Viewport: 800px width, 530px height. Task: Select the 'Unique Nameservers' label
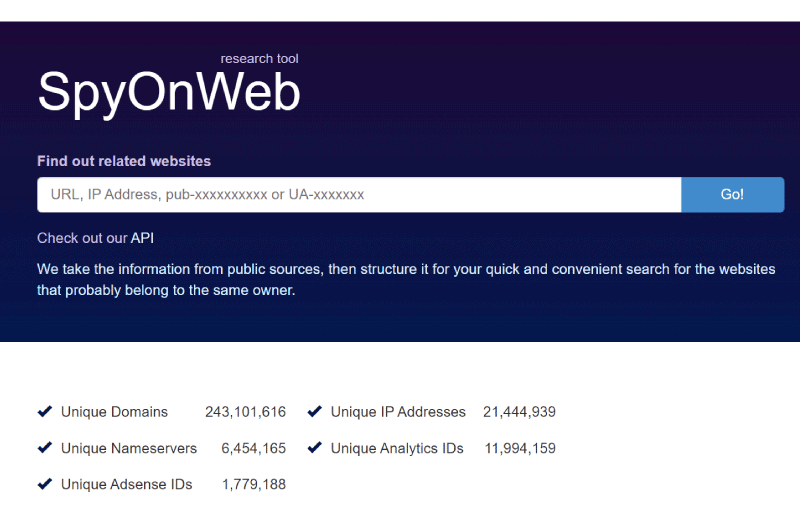click(129, 448)
